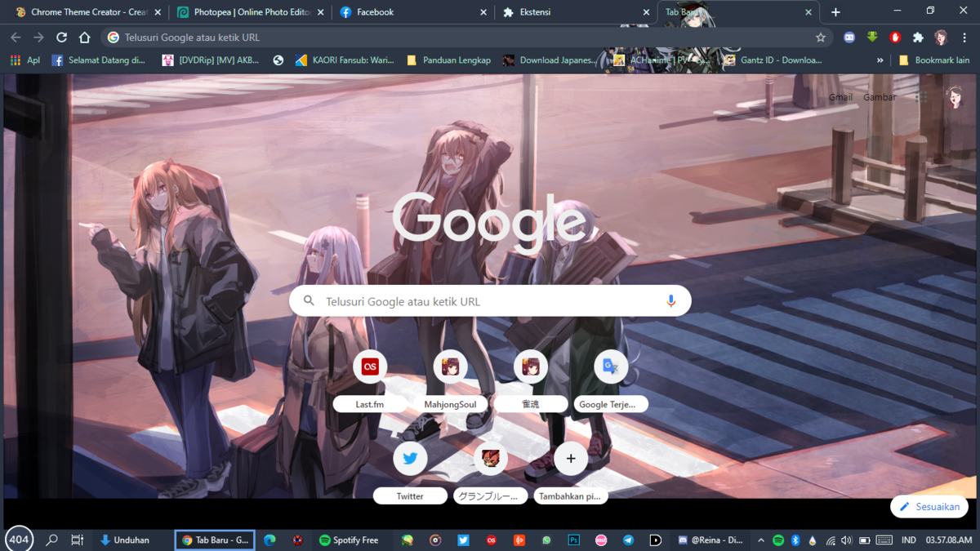Close the Tab Baru tab

(x=808, y=12)
